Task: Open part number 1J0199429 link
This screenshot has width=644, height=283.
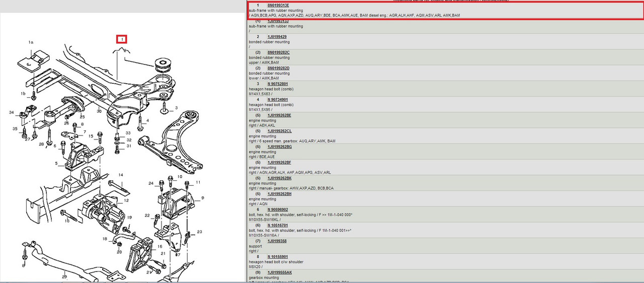Action: (x=277, y=37)
